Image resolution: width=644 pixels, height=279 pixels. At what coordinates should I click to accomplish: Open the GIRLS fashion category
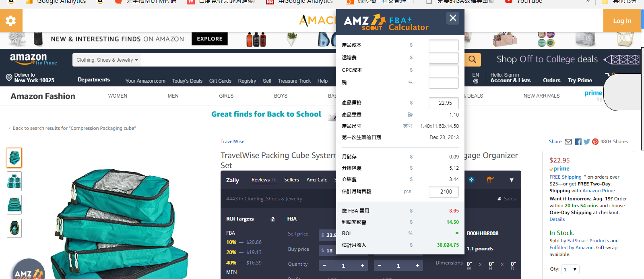point(226,96)
